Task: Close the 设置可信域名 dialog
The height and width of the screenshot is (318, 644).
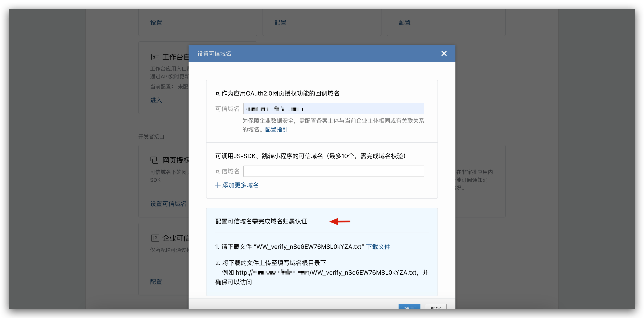Action: (x=444, y=54)
